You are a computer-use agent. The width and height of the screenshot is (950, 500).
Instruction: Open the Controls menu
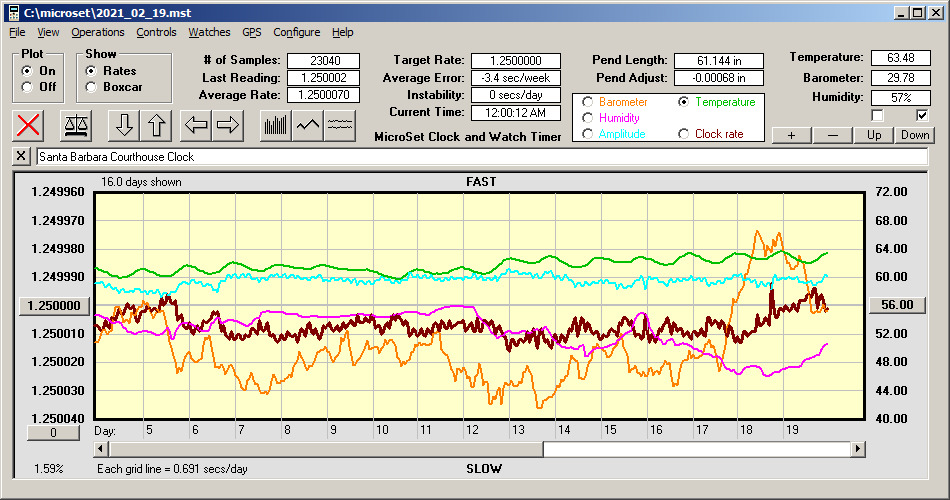156,32
